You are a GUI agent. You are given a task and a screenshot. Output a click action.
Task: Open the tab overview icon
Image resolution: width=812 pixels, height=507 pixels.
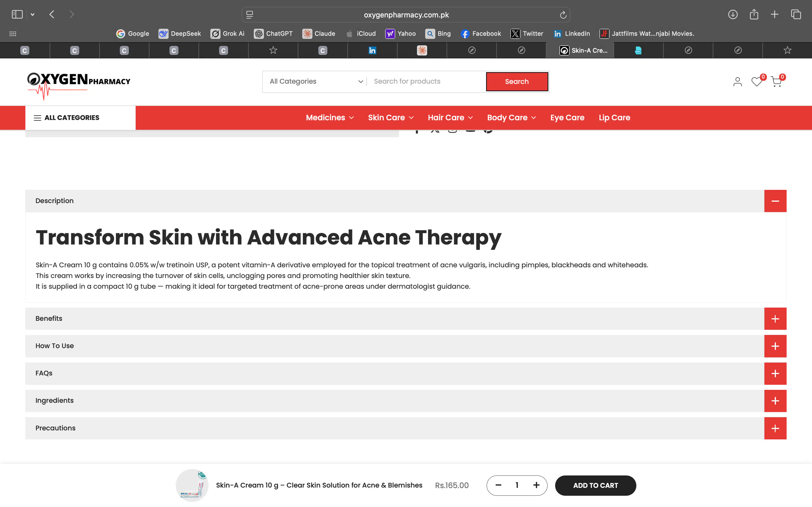coord(796,14)
